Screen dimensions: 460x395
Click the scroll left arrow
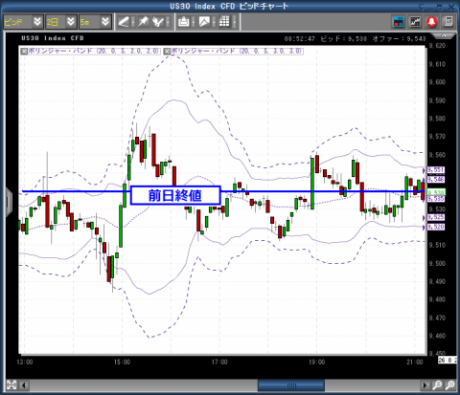pos(24,386)
